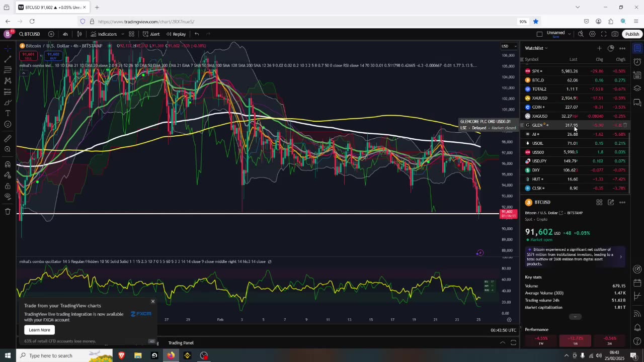This screenshot has height=362, width=644.
Task: Open the 4h timeframe interval dropdown
Action: pyautogui.click(x=65, y=34)
